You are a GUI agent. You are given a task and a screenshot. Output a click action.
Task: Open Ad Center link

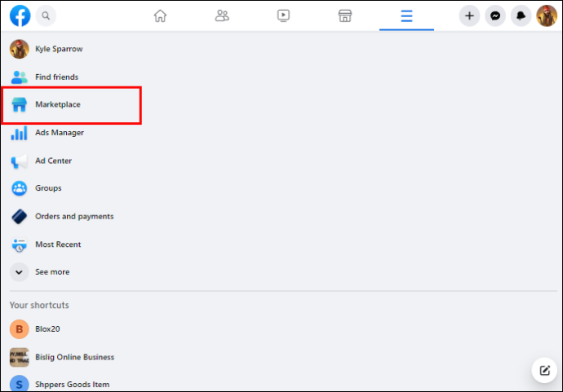point(54,161)
